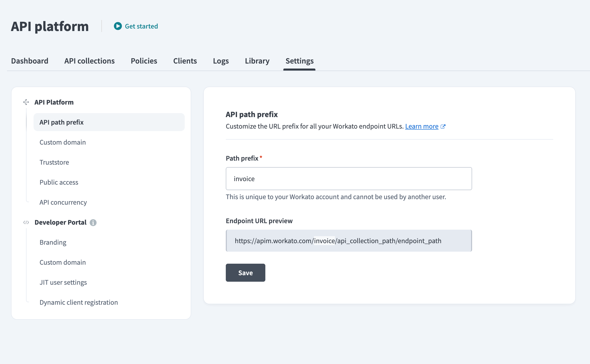Open Custom domain under Developer Portal
The image size is (590, 364).
pyautogui.click(x=63, y=262)
